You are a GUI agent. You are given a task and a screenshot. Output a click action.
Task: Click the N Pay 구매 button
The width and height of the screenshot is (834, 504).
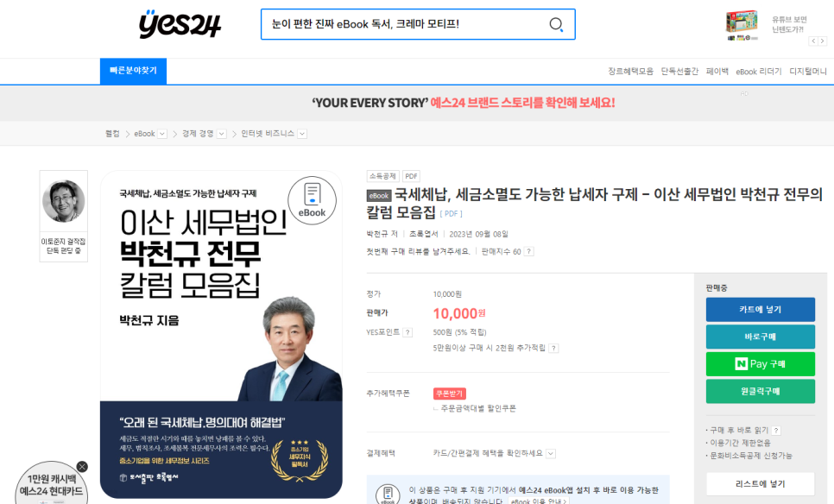coord(760,364)
